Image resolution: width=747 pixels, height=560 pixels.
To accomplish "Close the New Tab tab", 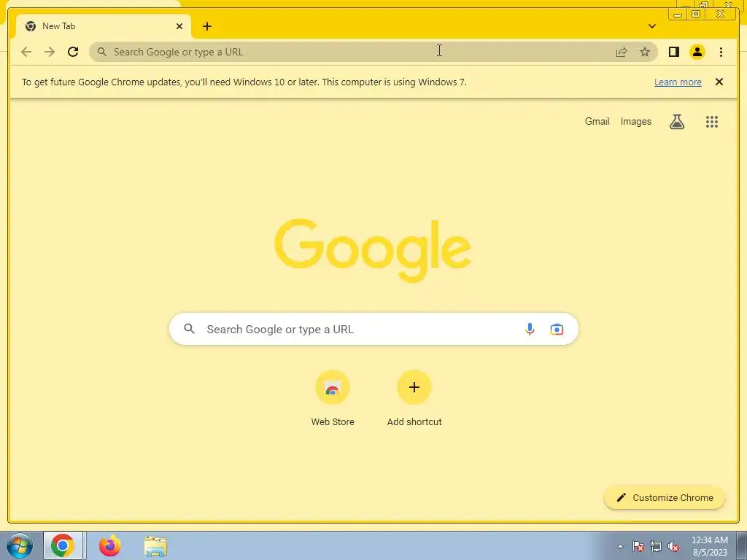I will pos(179,26).
